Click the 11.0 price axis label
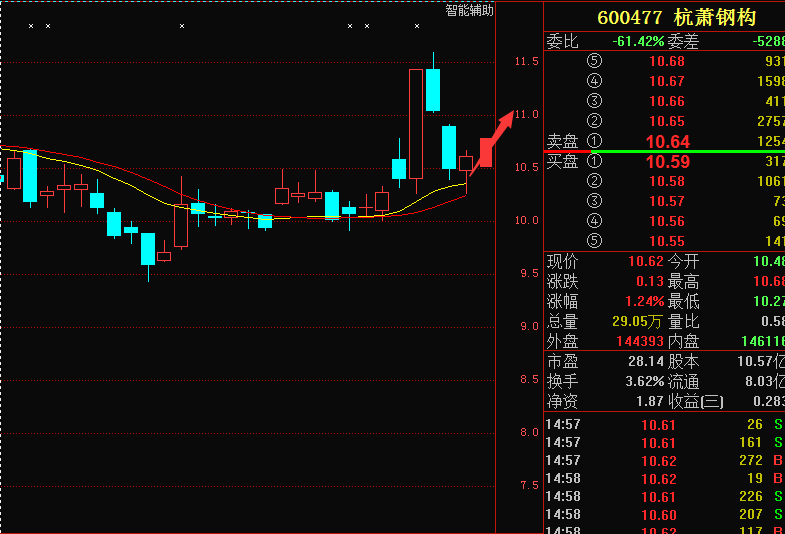 [527, 115]
